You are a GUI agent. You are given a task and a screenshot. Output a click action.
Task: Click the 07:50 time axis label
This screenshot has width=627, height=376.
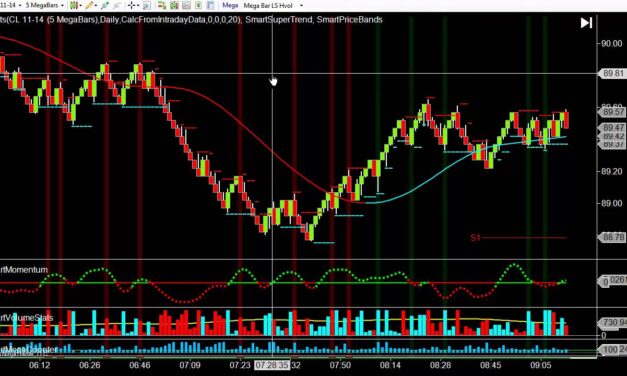click(x=340, y=365)
